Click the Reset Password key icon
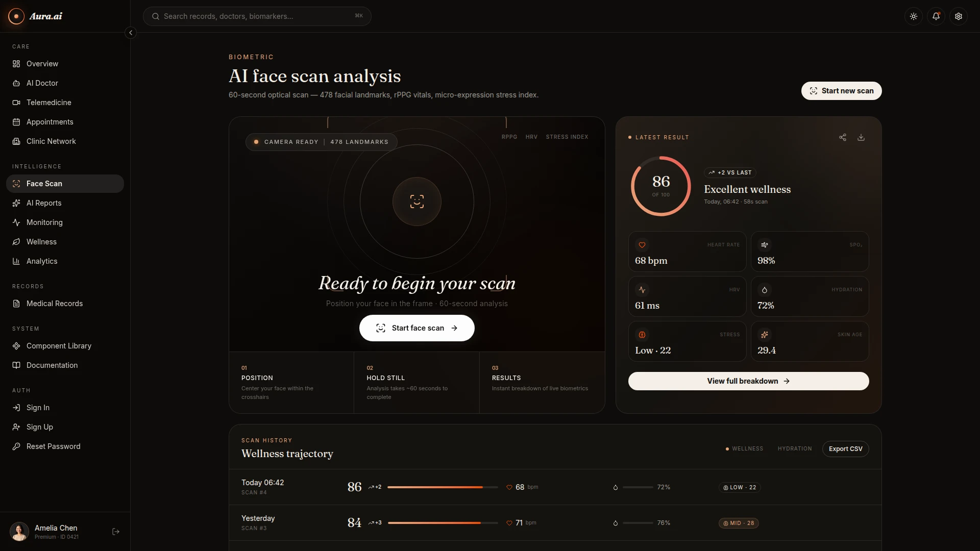Image resolution: width=980 pixels, height=551 pixels. [x=16, y=446]
